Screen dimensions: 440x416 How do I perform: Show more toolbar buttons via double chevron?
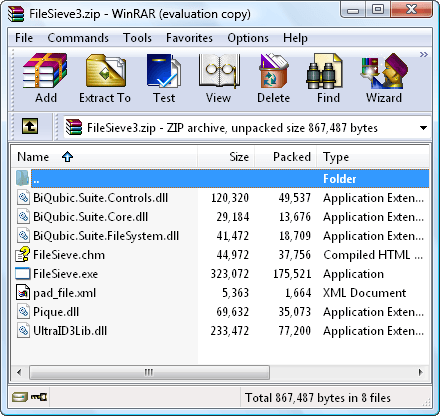coord(423,54)
